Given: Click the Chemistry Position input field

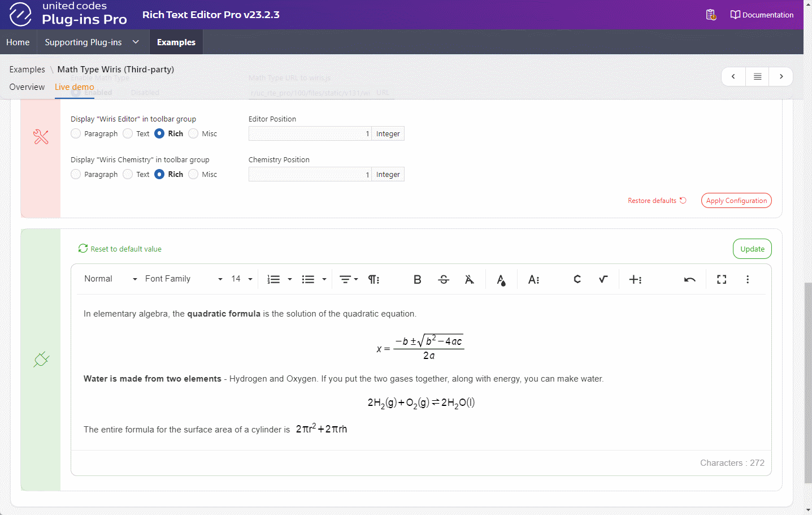Looking at the screenshot, I should (310, 174).
